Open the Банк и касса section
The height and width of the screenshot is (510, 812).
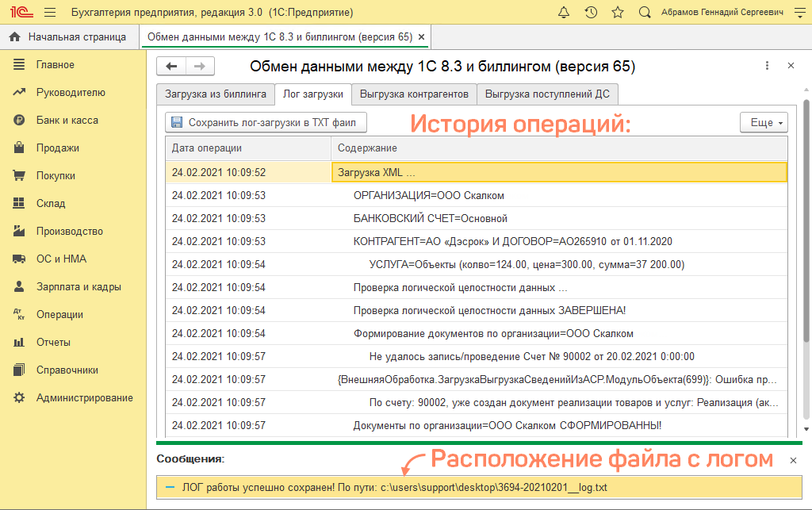[67, 120]
